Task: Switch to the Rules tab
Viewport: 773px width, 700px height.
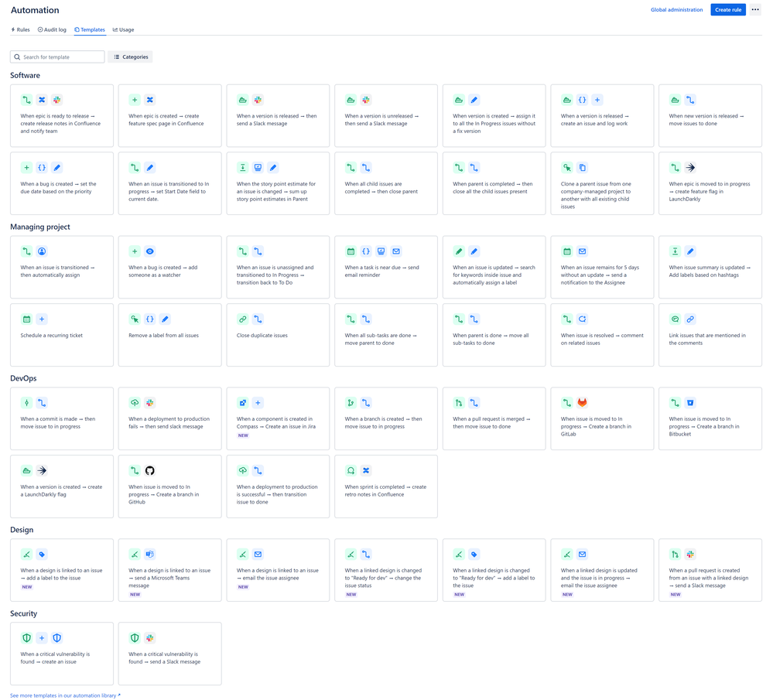Action: (19, 29)
